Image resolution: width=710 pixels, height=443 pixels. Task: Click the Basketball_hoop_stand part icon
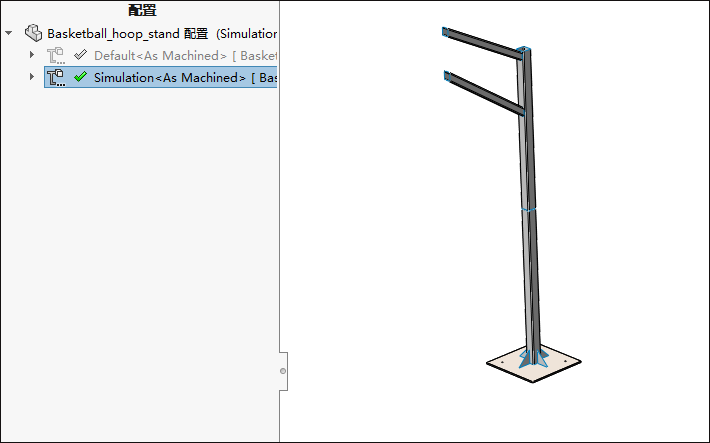[34, 33]
